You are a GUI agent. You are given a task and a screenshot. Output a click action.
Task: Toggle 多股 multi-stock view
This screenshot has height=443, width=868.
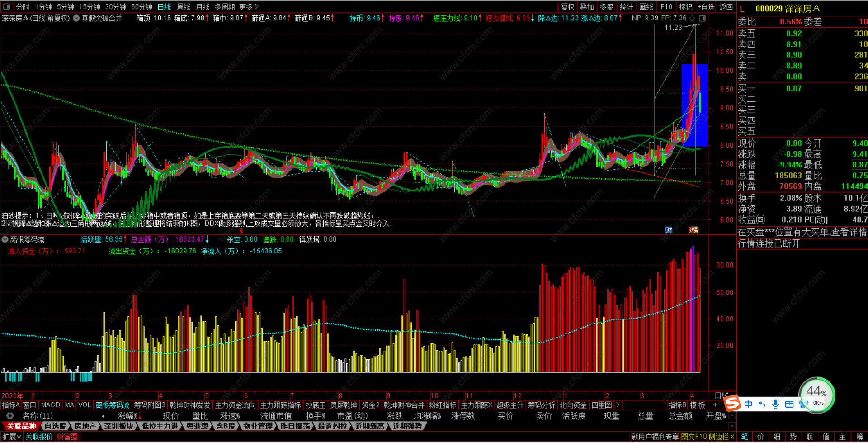tap(607, 7)
